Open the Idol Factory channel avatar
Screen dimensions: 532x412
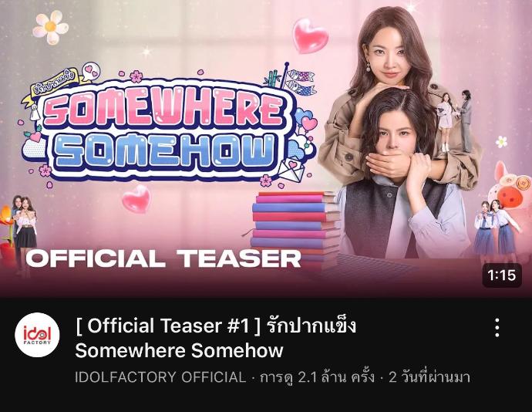[37, 335]
